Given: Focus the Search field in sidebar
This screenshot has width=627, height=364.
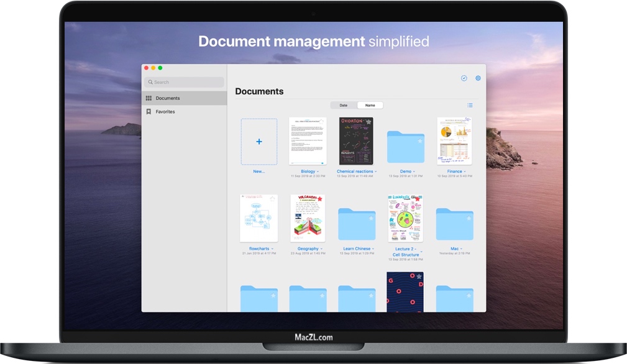Looking at the screenshot, I should 184,82.
